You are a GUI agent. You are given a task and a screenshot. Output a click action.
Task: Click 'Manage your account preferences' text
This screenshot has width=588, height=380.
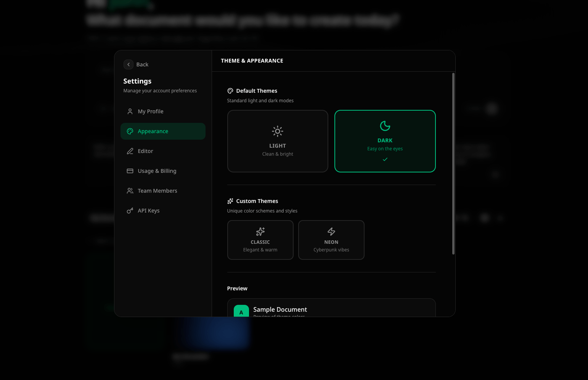click(160, 91)
